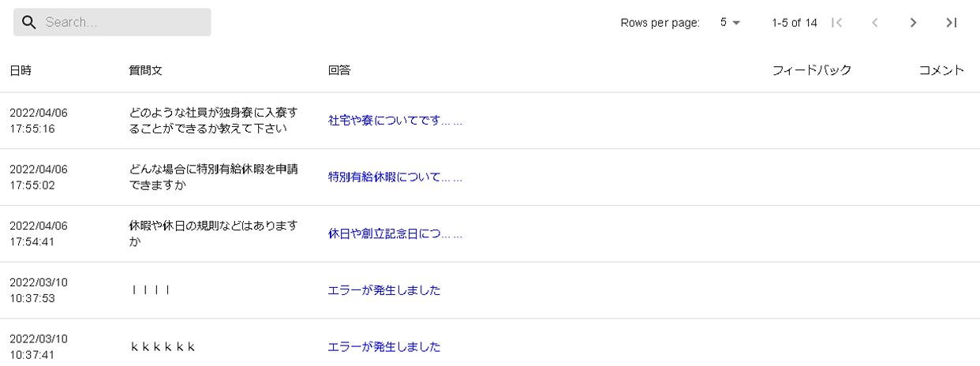Go to the first page

tap(837, 23)
